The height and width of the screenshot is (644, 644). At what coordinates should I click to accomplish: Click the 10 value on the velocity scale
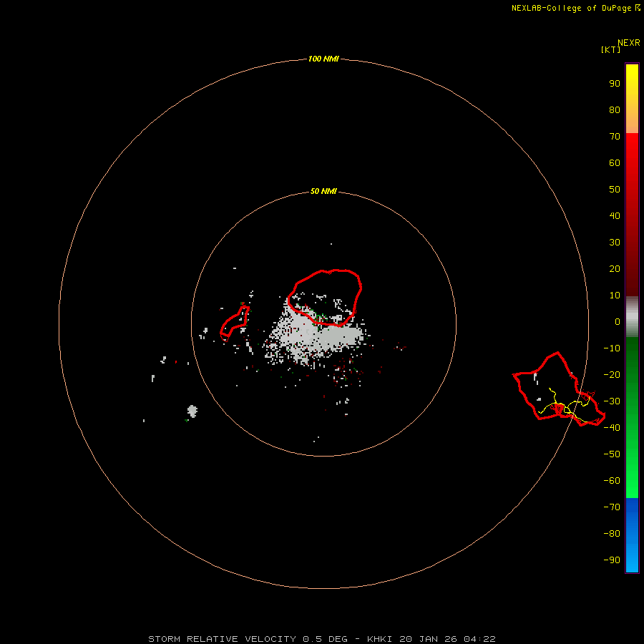coord(615,296)
